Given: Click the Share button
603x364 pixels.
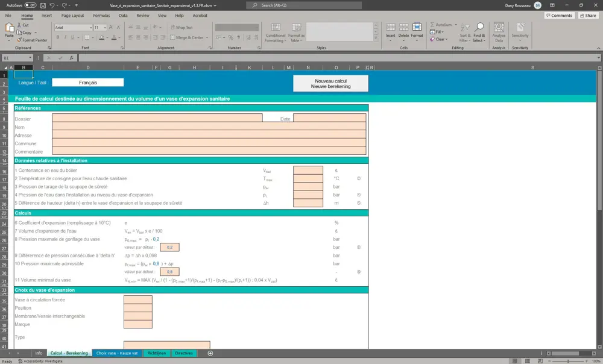Looking at the screenshot, I should pyautogui.click(x=589, y=15).
